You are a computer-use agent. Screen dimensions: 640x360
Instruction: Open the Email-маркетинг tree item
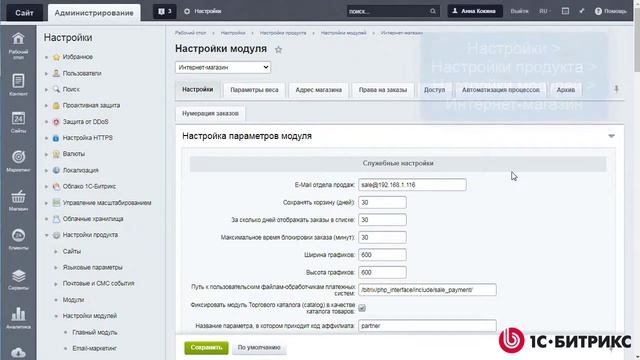[94, 348]
